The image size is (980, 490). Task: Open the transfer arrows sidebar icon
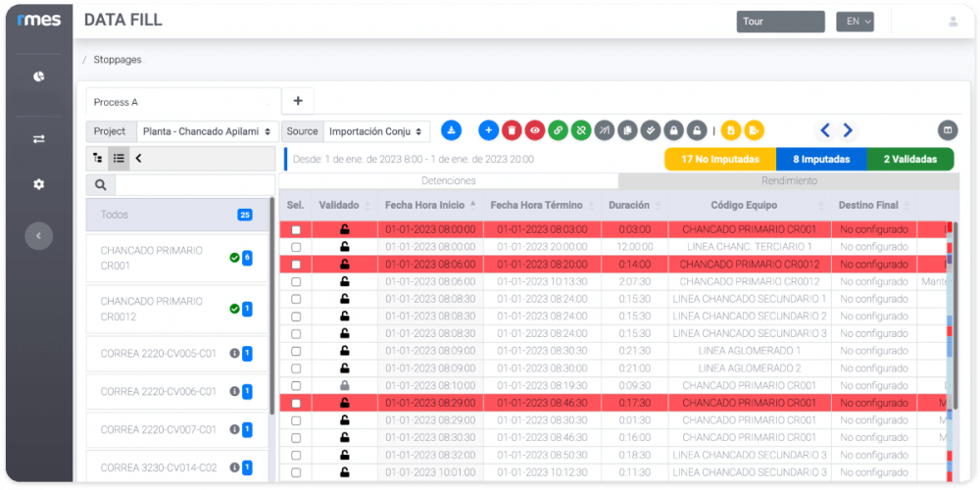click(x=39, y=139)
